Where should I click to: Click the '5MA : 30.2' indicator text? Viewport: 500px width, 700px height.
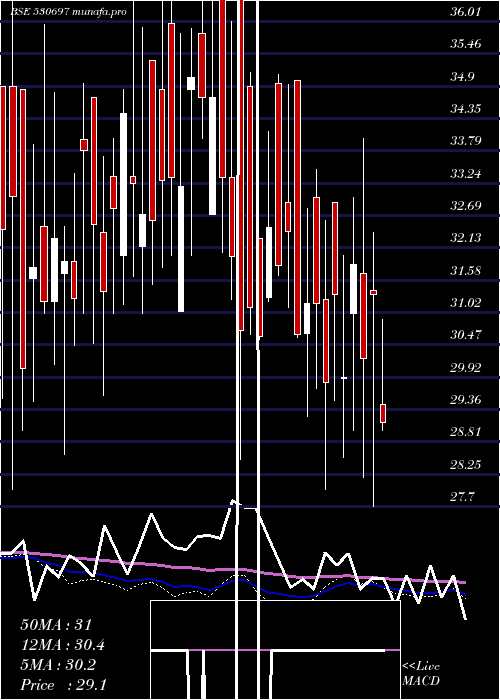58,665
